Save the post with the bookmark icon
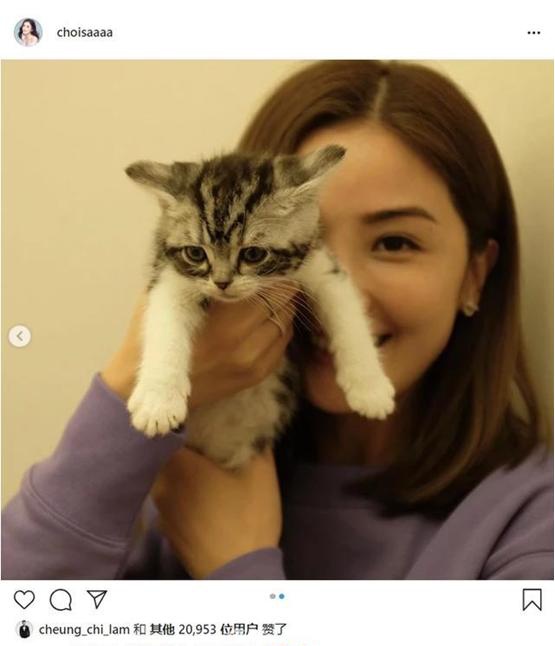Screen dimensions: 555x646 coord(532,599)
